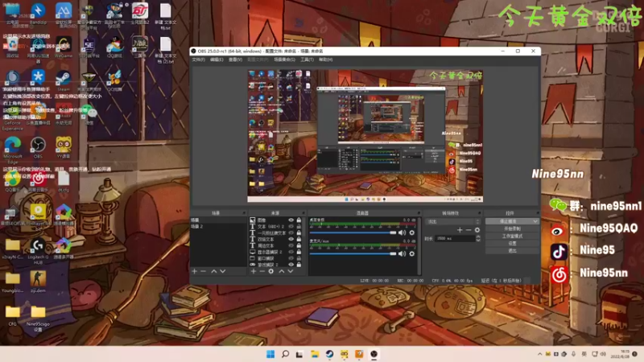The width and height of the screenshot is (644, 362).
Task: Remove the selected source with minus icon
Action: pyautogui.click(x=262, y=271)
